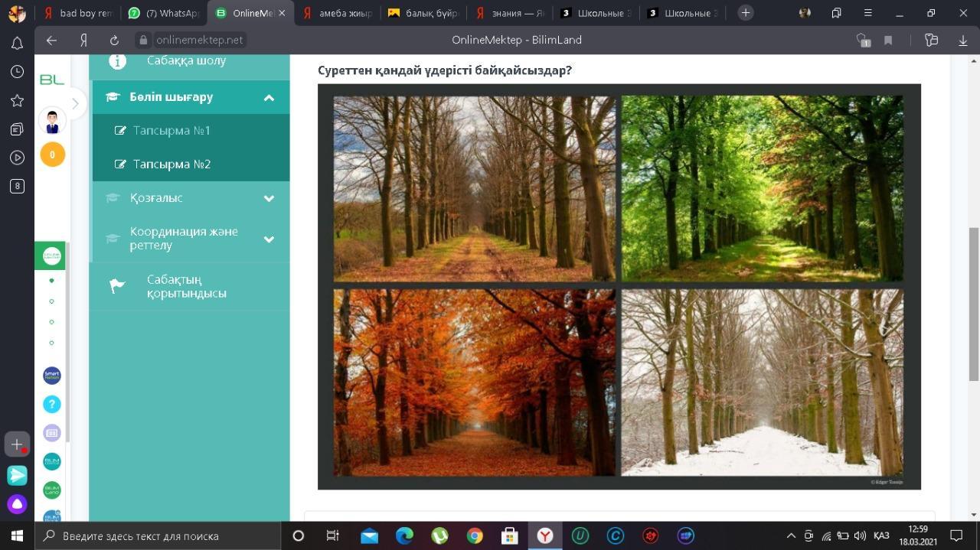This screenshot has width=980, height=550.
Task: Expand the Координация және реттелу section
Action: click(269, 239)
